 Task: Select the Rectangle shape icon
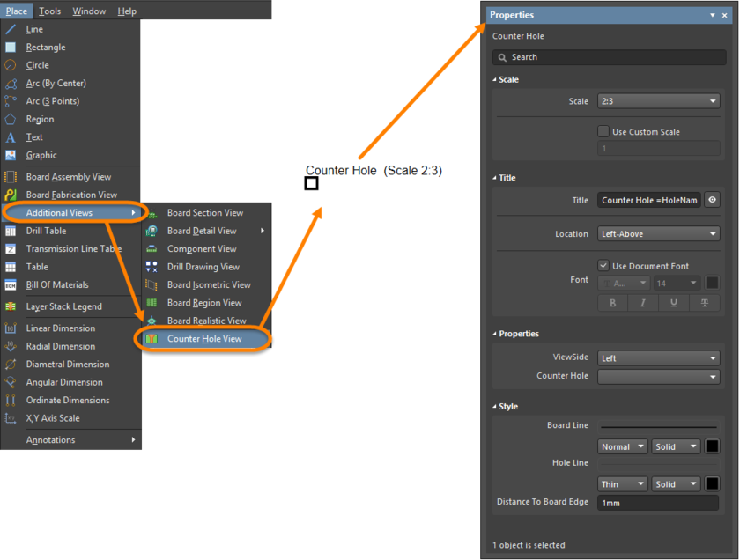click(11, 48)
